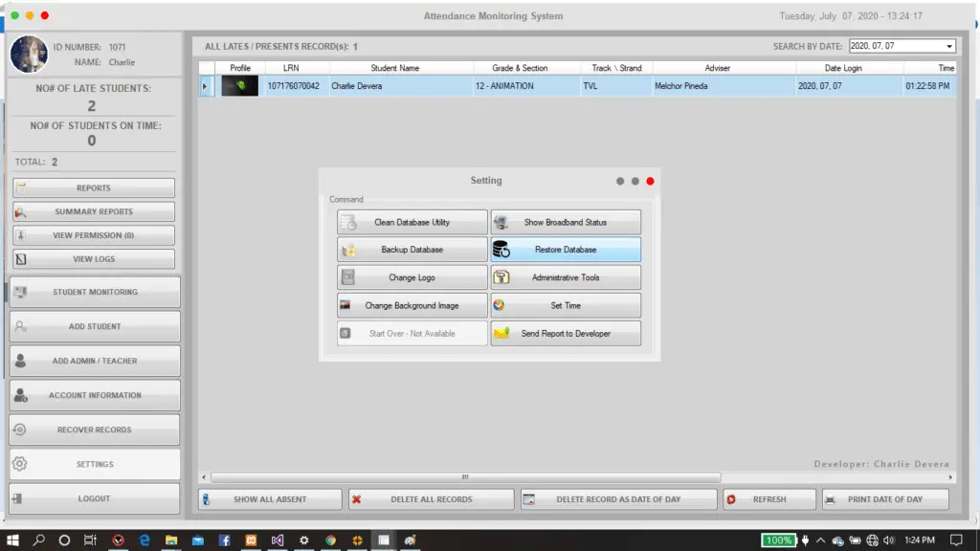
Task: Expand hidden icons in the system tray
Action: pyautogui.click(x=818, y=539)
